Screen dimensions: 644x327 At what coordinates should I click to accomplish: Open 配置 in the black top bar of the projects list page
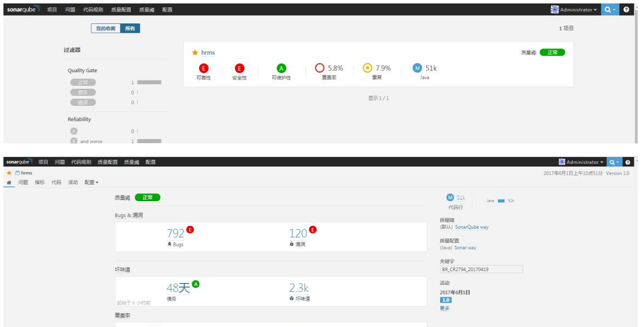pos(167,10)
